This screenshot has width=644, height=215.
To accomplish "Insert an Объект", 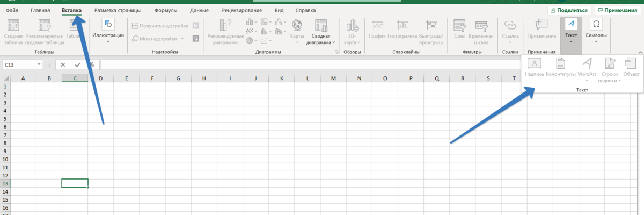I will click(631, 68).
